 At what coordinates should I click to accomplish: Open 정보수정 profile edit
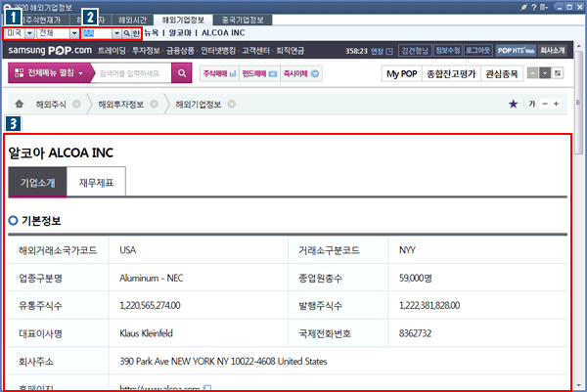tap(448, 51)
